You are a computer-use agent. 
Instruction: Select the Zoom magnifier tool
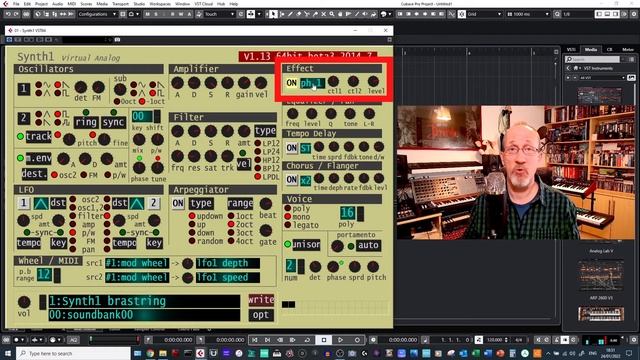pyautogui.click(x=332, y=14)
